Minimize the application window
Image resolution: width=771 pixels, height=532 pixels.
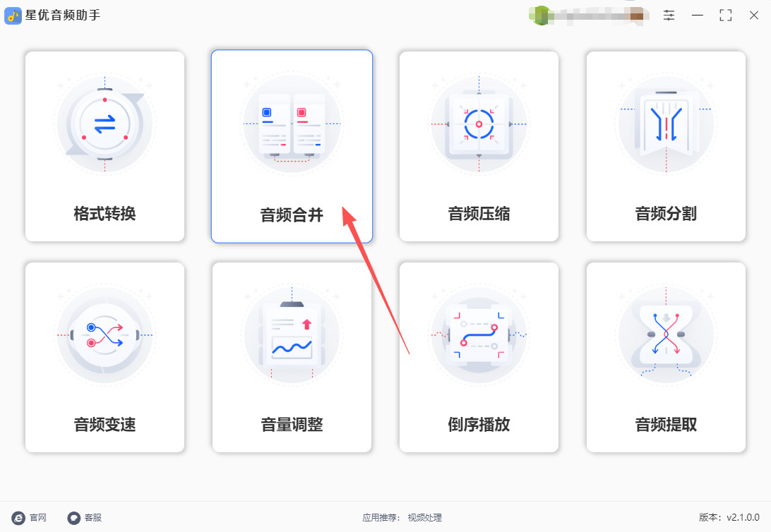point(698,16)
